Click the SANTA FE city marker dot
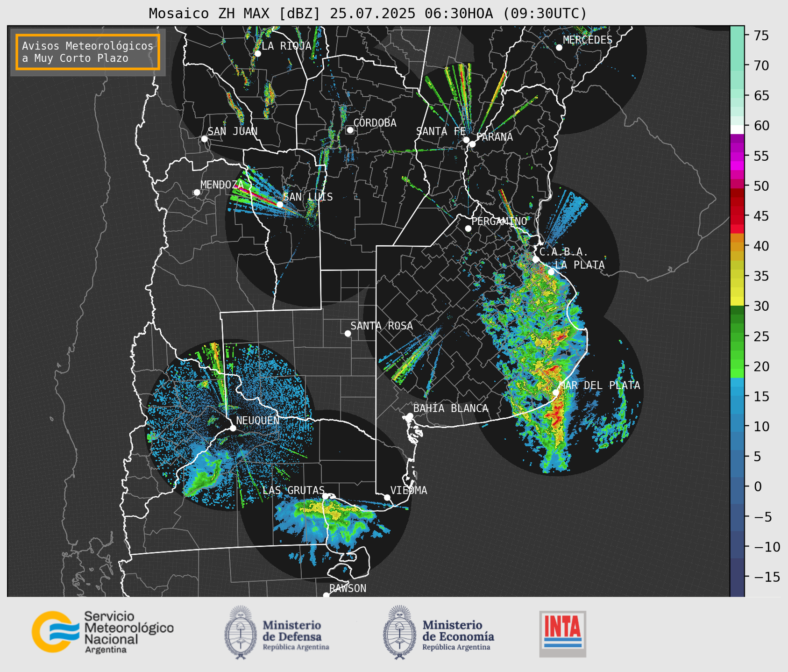Screen dimensions: 788x672 point(466,140)
